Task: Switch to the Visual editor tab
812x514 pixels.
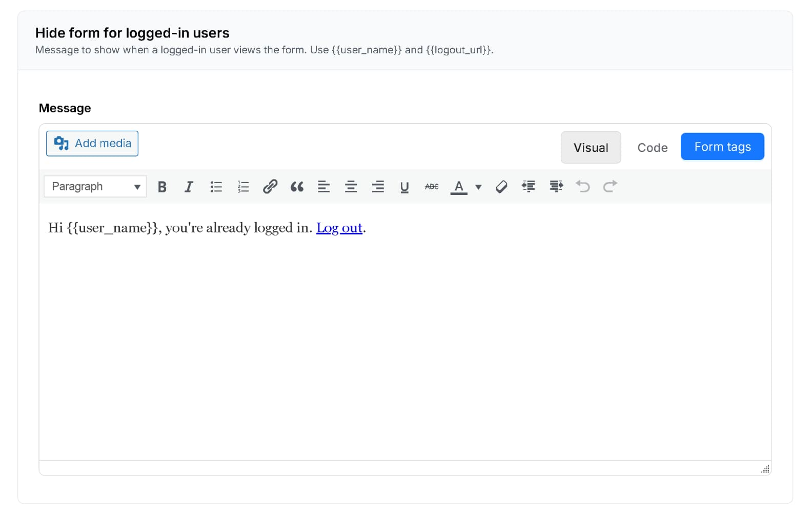Action: click(x=591, y=148)
